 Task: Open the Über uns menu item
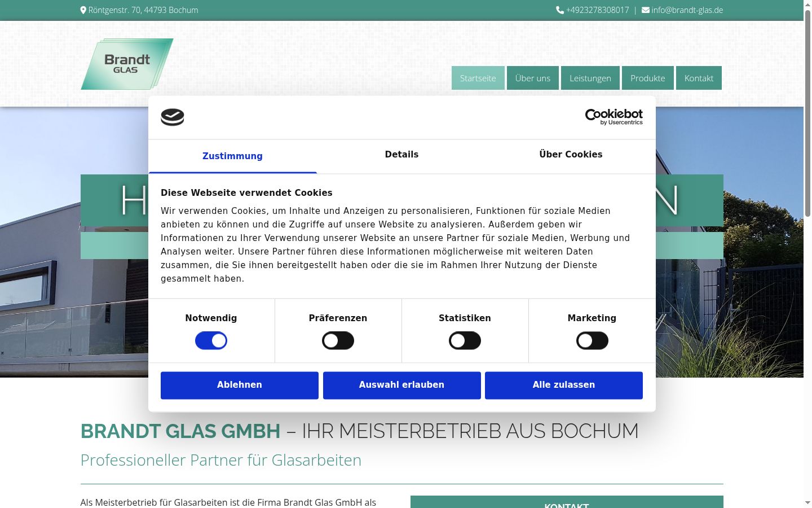pos(533,78)
